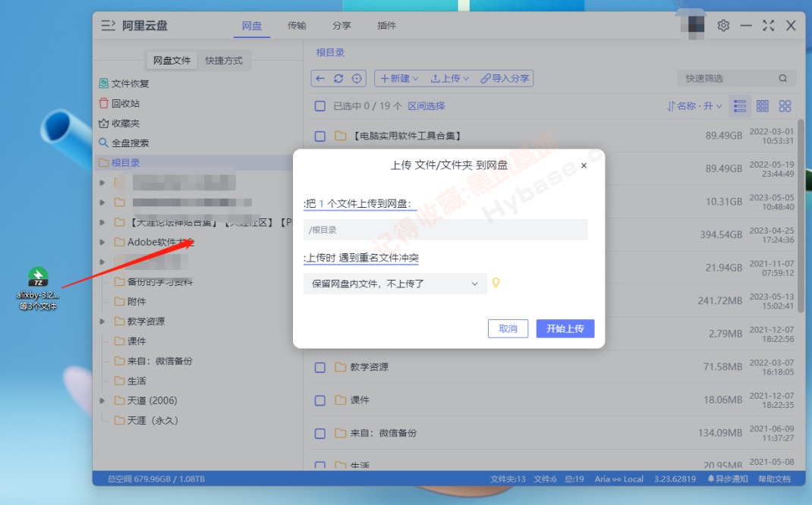This screenshot has height=505, width=812.
Task: Click the 【电脑实用软件工具合集】 folder icon
Action: coord(340,136)
